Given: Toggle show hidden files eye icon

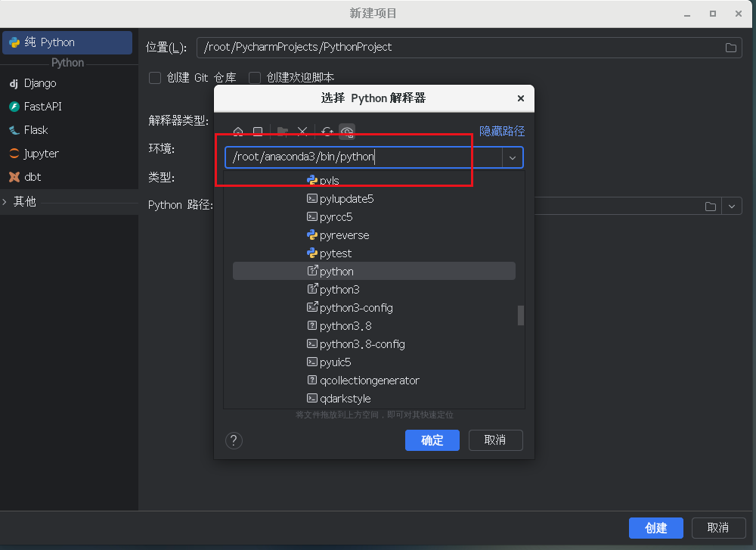Looking at the screenshot, I should point(347,131).
